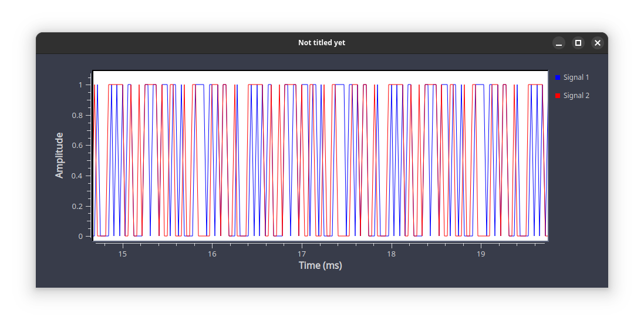The width and height of the screenshot is (644, 327).
Task: Click the amplitude 0.6 tick label
Action: click(x=77, y=146)
